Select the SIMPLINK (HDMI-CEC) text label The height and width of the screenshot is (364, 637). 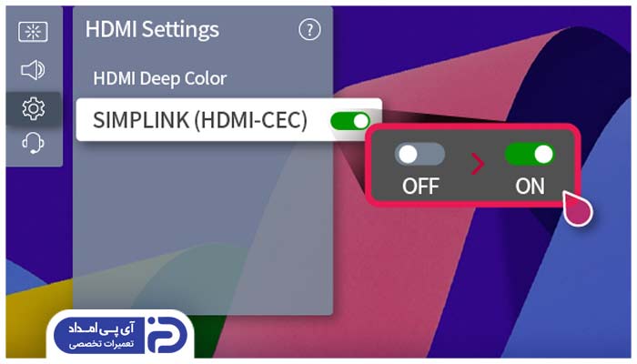(200, 120)
